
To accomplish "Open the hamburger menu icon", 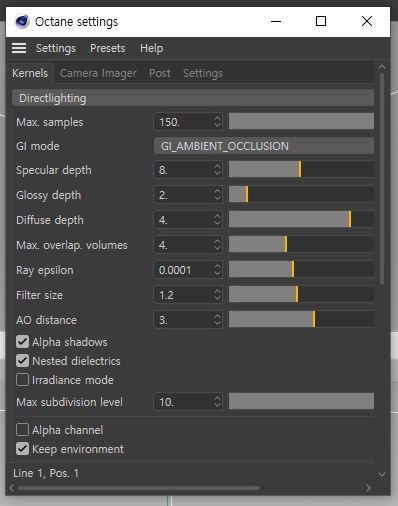I will [19, 48].
